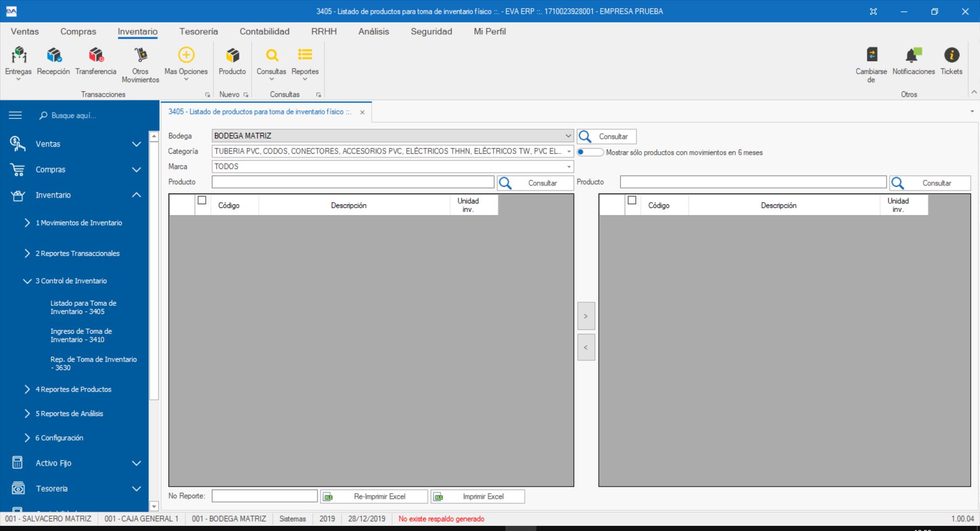Click the Recepción box icon

pyautogui.click(x=54, y=55)
